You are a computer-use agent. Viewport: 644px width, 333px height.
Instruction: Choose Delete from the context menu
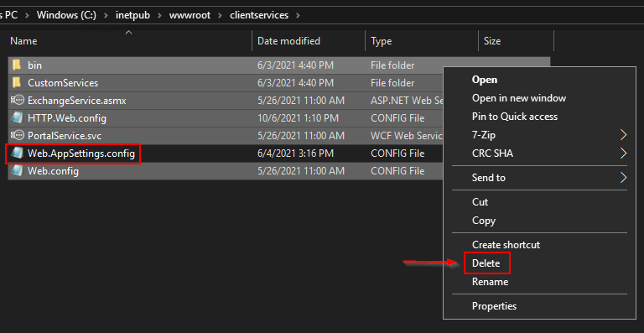(486, 263)
